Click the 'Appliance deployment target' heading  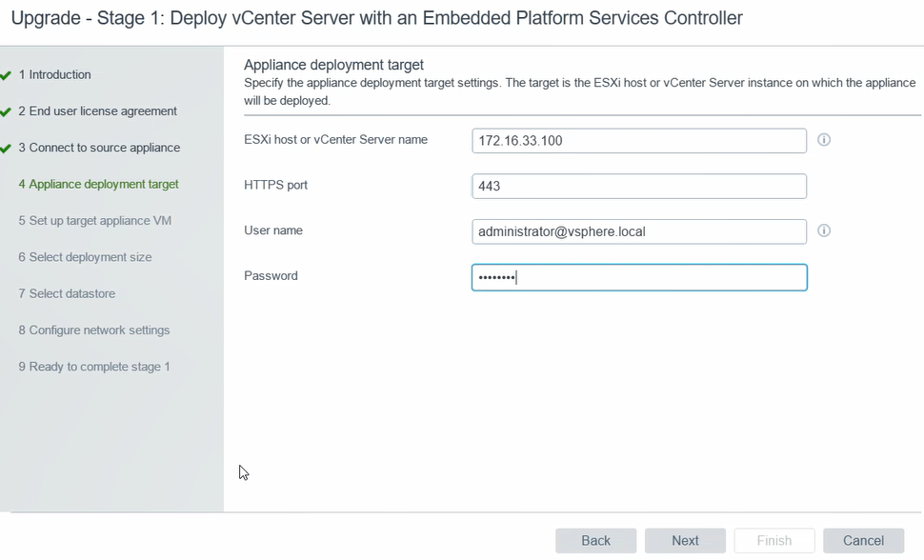click(333, 65)
